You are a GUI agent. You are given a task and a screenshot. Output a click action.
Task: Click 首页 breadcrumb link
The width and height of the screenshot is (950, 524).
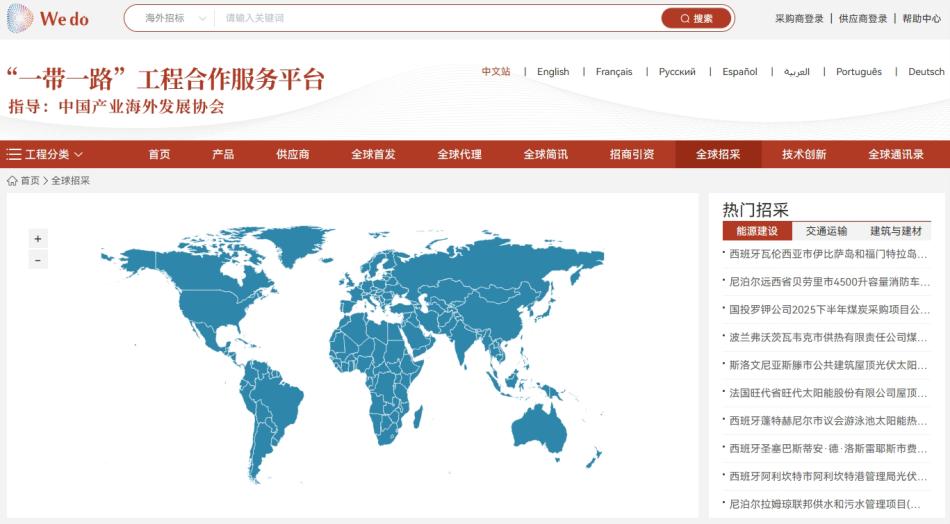pos(30,181)
